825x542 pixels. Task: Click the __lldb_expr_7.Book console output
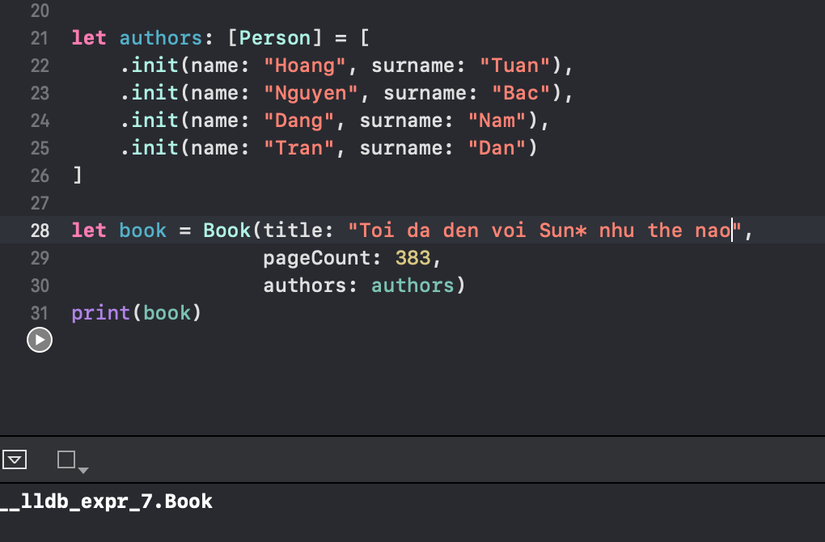106,501
